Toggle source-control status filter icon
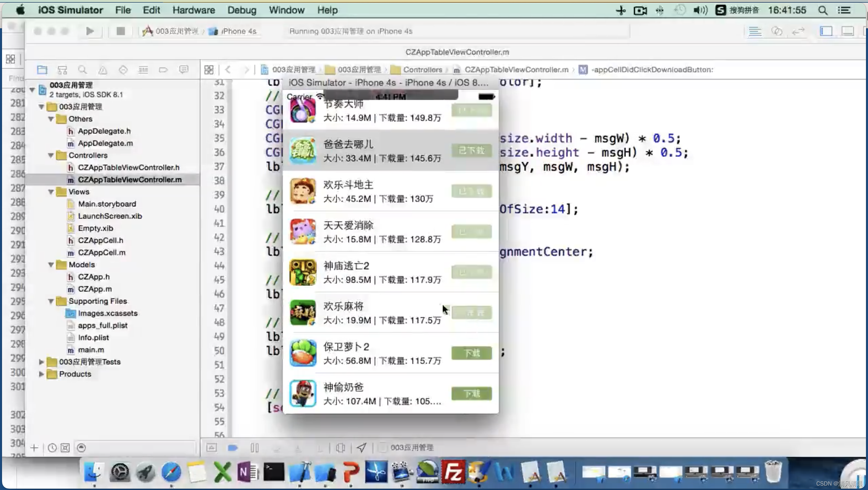 65,448
